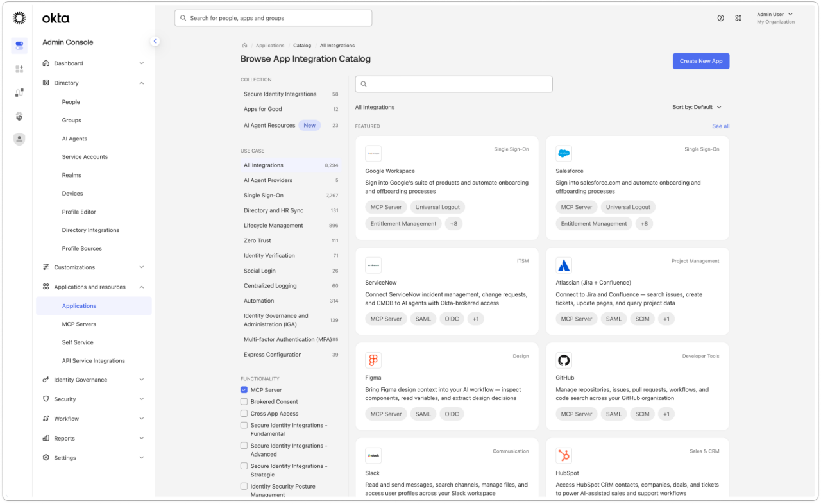This screenshot has width=821, height=504.
Task: Click the Applications breadcrumb link
Action: point(270,46)
